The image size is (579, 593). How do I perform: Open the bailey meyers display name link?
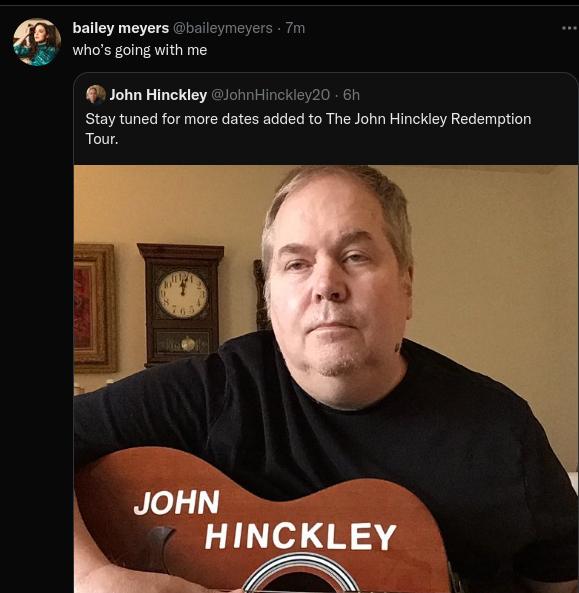(x=121, y=28)
